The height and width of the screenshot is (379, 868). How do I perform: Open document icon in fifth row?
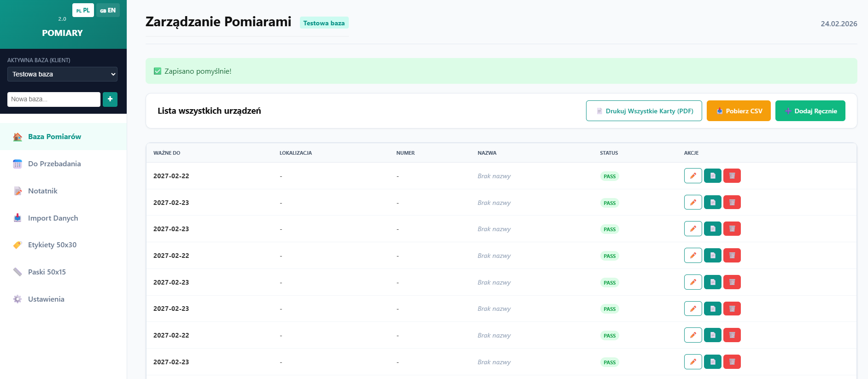(x=713, y=282)
